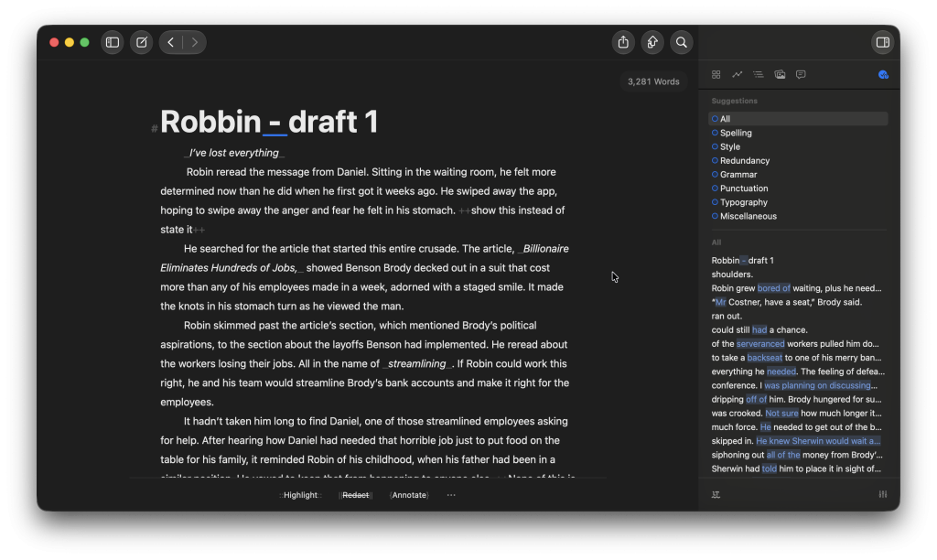
Task: Go back with the left arrow
Action: [171, 42]
